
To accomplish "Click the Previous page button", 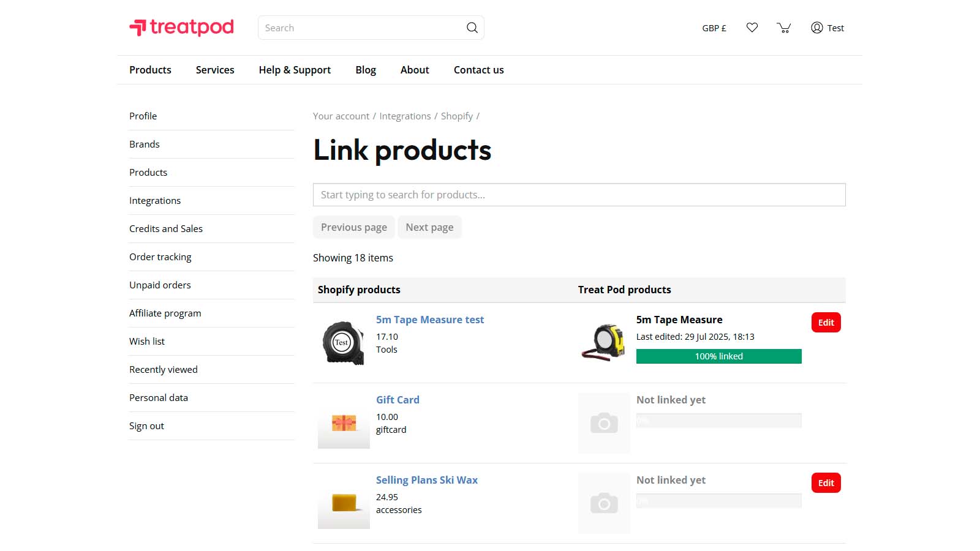I will (x=354, y=227).
